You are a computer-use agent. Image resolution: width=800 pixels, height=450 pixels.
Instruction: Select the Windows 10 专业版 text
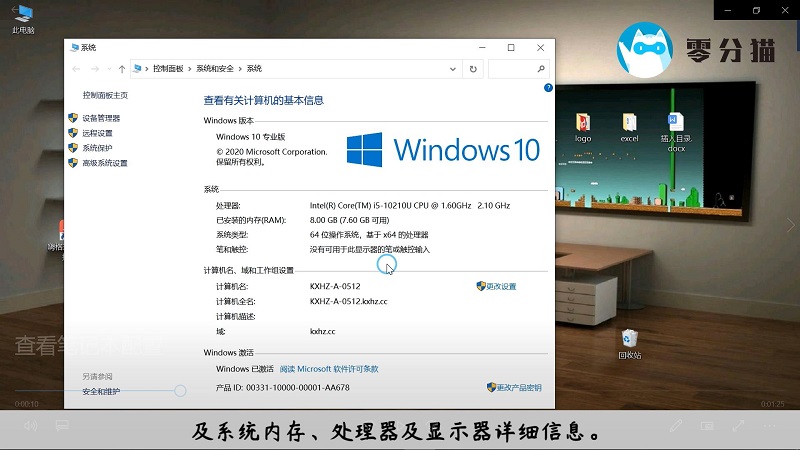point(251,137)
